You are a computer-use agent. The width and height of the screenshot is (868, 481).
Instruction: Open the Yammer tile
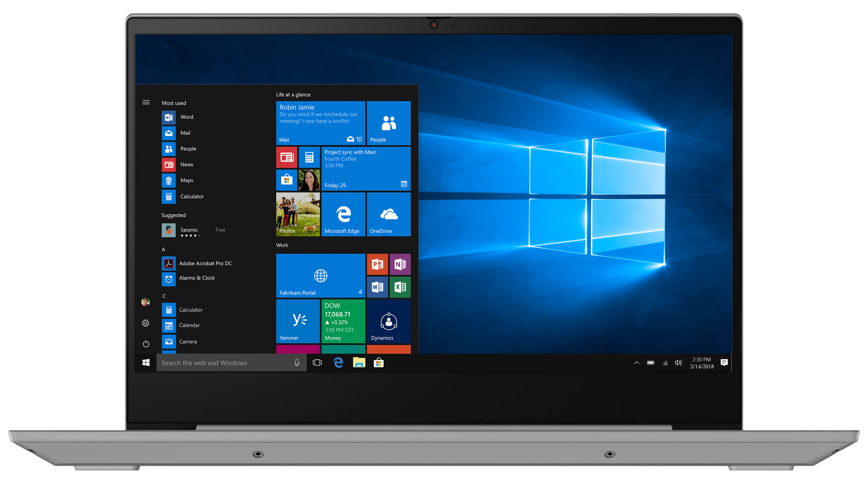(x=298, y=321)
